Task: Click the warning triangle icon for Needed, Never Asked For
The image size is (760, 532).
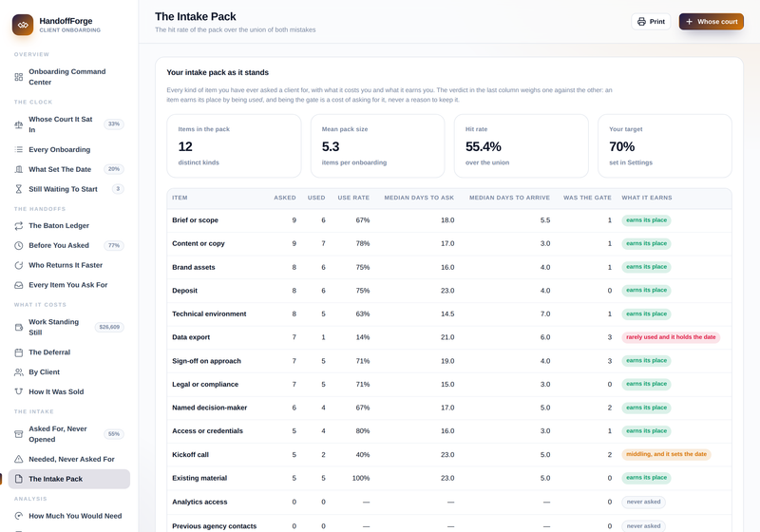Action: click(x=18, y=459)
